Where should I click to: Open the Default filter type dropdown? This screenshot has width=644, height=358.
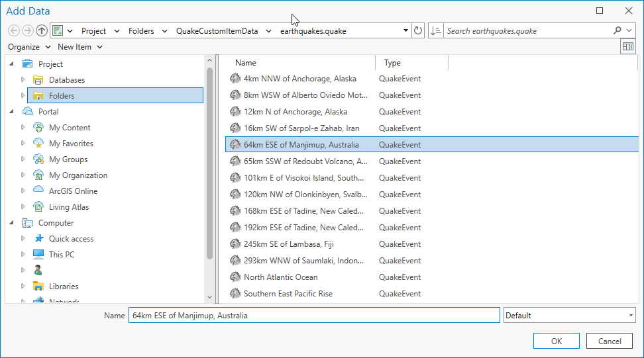click(570, 316)
